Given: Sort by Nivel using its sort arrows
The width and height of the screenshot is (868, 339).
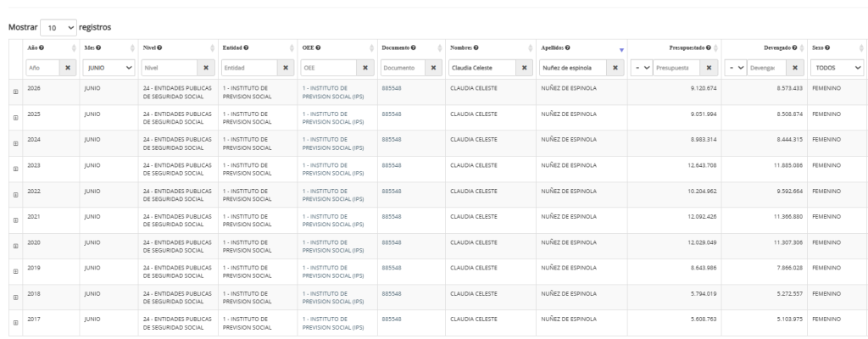Looking at the screenshot, I should [213, 48].
